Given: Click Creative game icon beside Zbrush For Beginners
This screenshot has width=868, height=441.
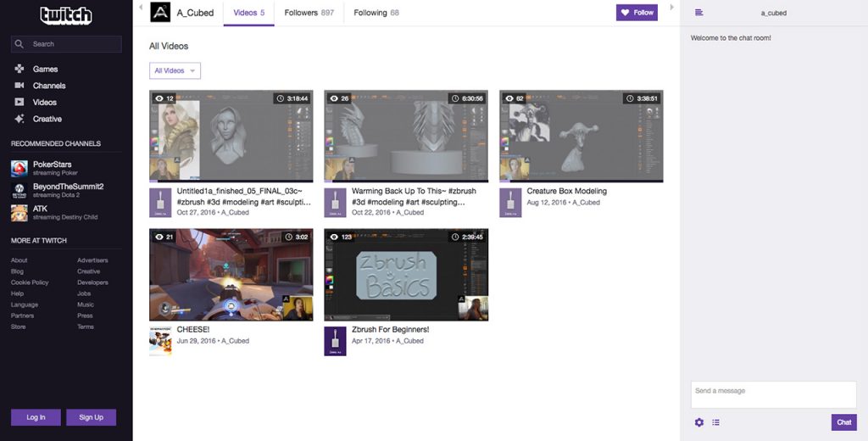Looking at the screenshot, I should pos(335,341).
